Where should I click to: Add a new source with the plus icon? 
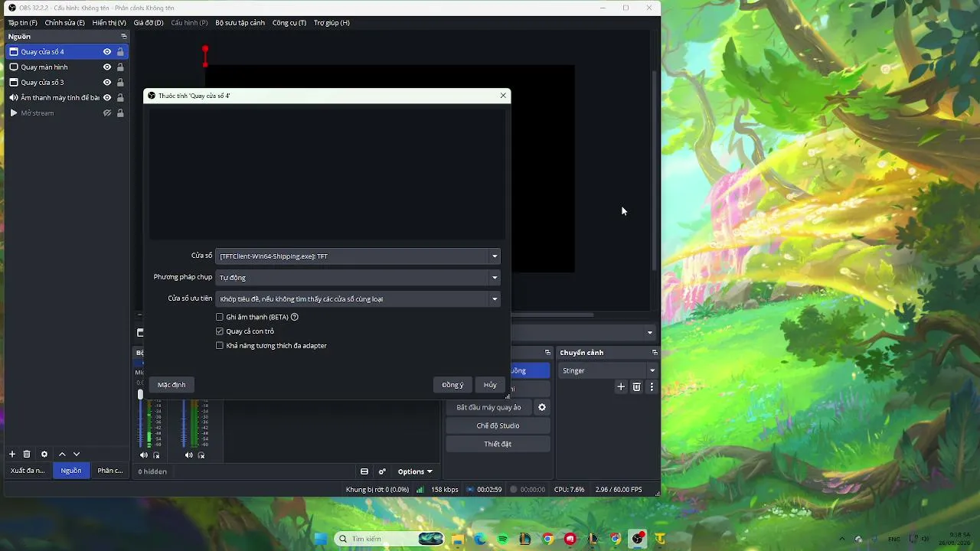[12, 455]
